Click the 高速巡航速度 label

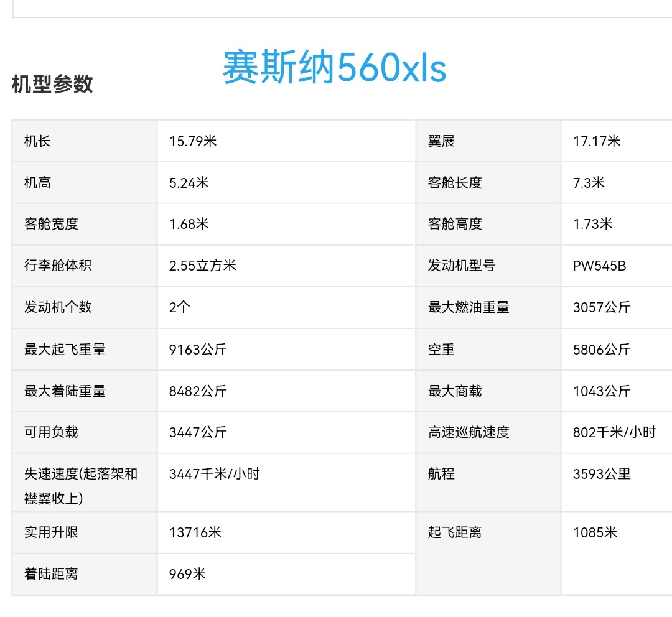coord(469,432)
